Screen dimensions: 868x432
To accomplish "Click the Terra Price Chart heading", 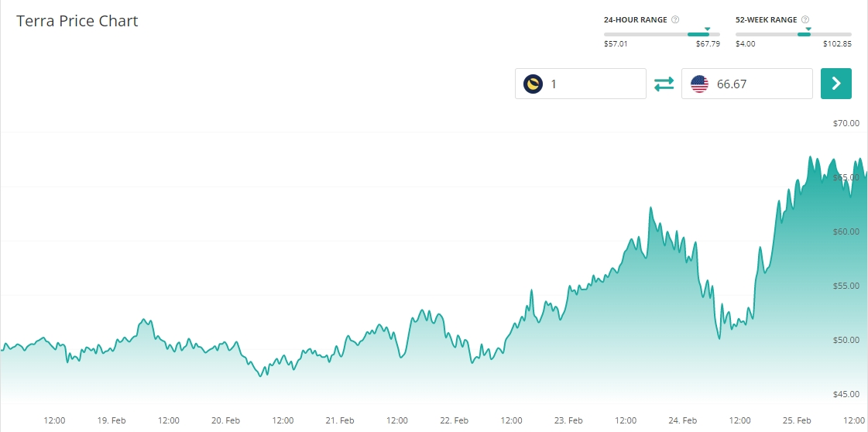I will click(x=77, y=21).
